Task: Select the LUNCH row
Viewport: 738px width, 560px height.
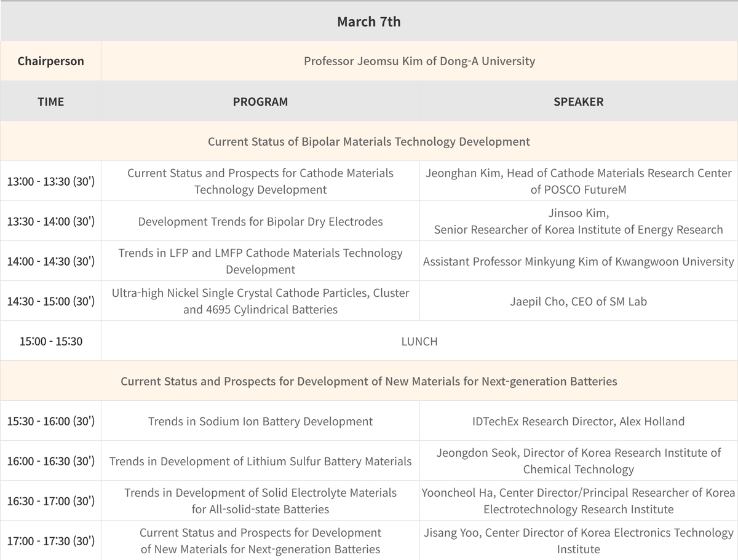Action: [419, 341]
